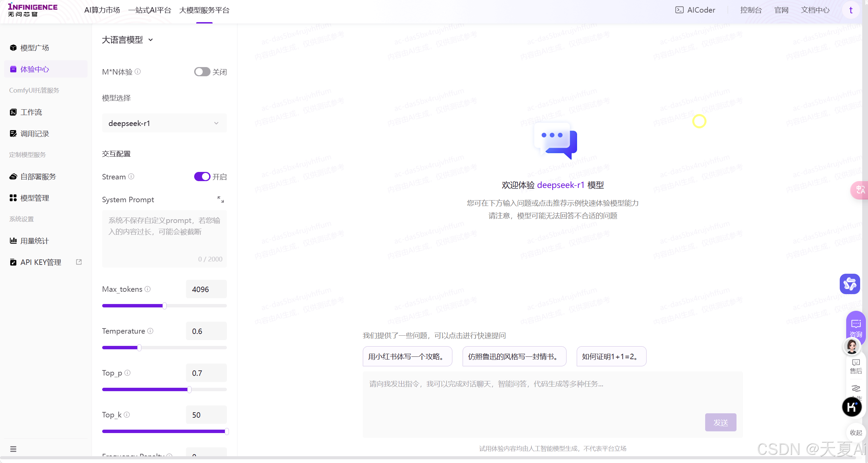Open 体验中心 in the sidebar
Viewport: 868px width, 463px height.
tap(46, 69)
